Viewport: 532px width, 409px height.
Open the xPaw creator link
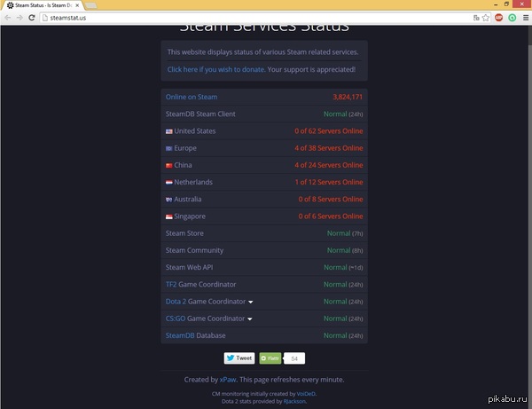pos(228,380)
